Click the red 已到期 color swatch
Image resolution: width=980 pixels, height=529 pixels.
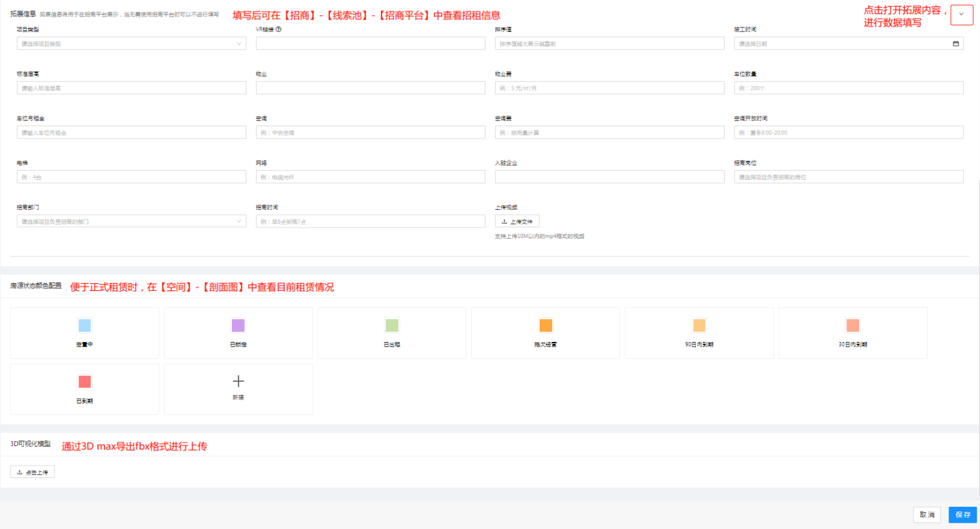pos(85,382)
